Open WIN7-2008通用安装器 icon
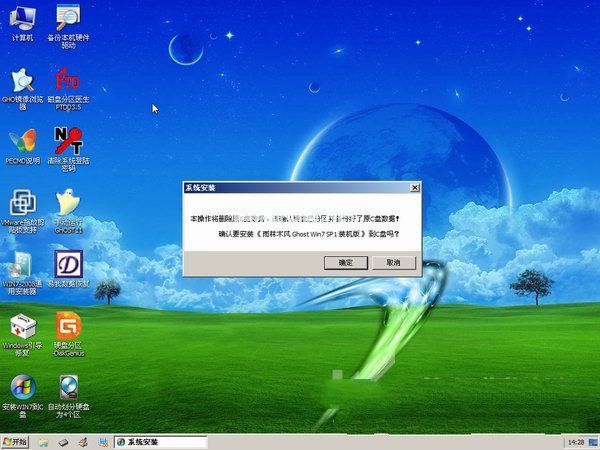 [x=23, y=272]
